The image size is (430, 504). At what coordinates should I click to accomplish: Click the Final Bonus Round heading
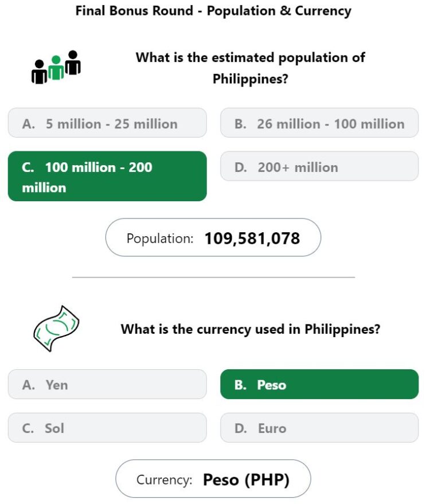213,10
